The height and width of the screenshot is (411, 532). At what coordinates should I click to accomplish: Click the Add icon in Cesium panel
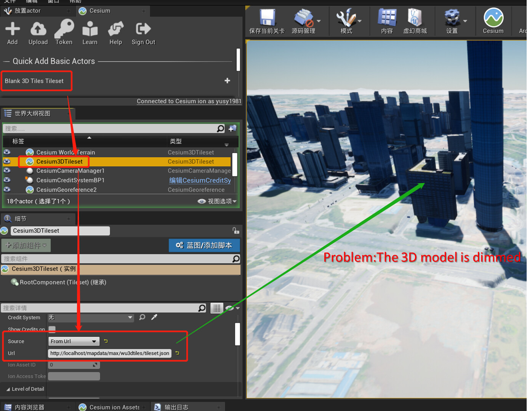click(x=13, y=33)
